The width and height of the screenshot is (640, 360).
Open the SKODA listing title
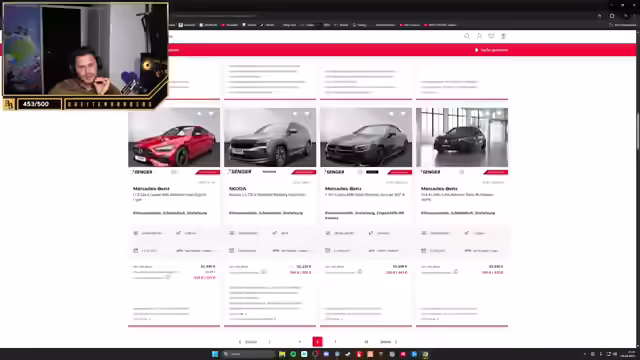238,189
